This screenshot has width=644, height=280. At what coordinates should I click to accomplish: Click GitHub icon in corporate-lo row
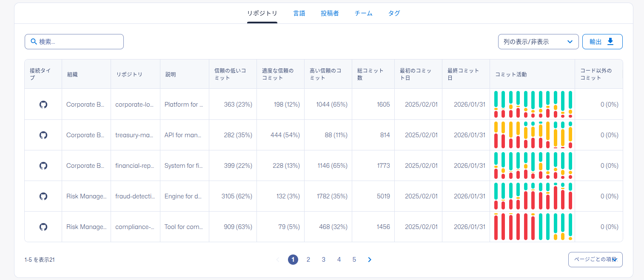click(43, 105)
